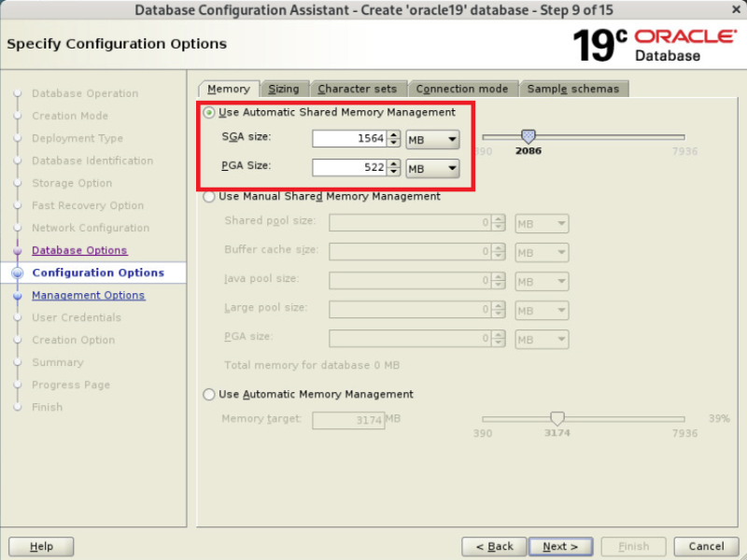Select Use Automatic Shared Memory Management radio
The height and width of the screenshot is (560, 747).
(208, 112)
